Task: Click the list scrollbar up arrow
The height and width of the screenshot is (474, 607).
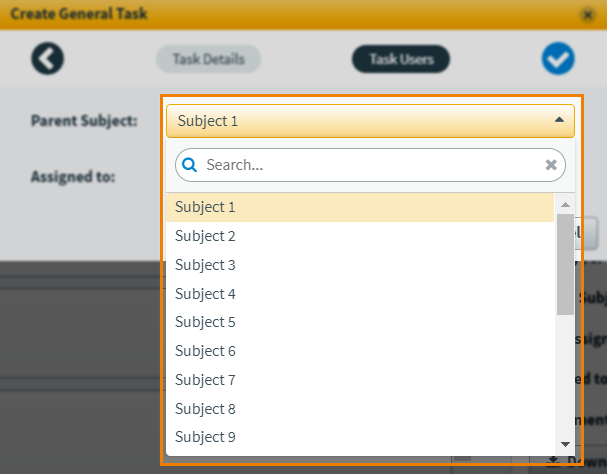Action: 565,204
